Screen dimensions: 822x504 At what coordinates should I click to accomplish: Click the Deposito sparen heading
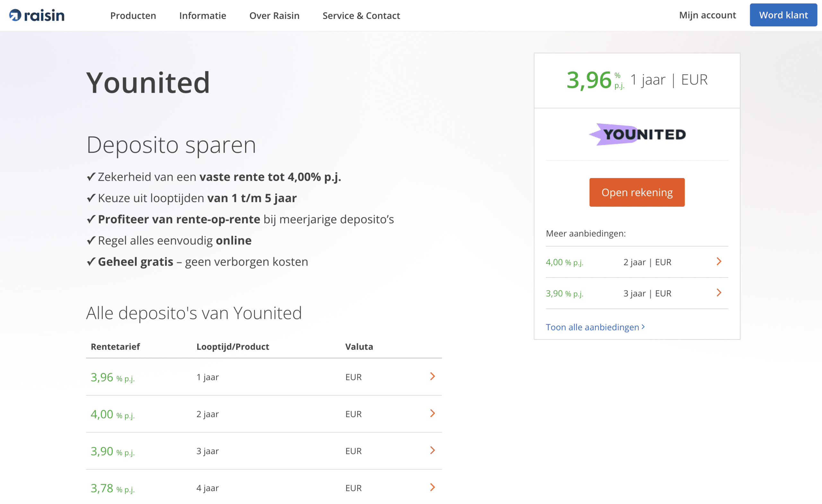(171, 145)
